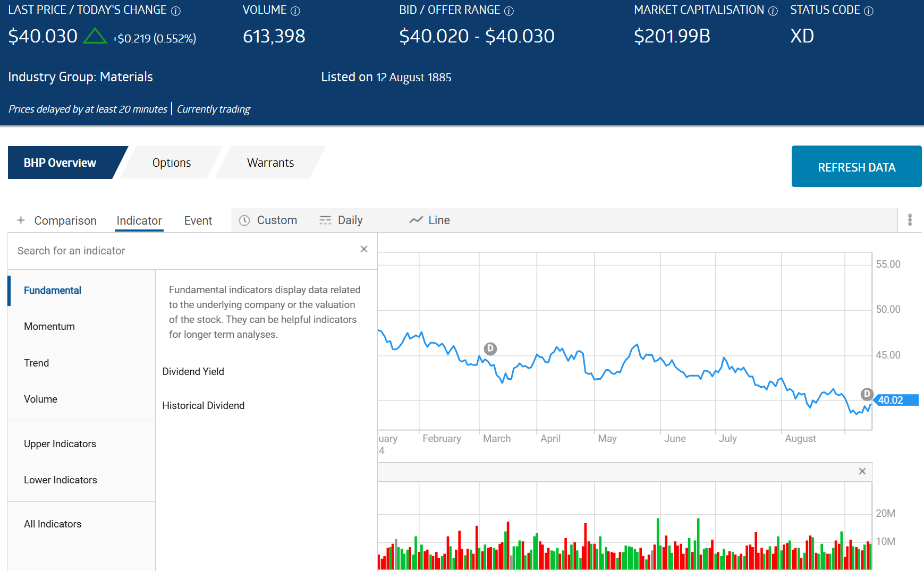
Task: Click the green price change triangle
Action: [x=95, y=36]
